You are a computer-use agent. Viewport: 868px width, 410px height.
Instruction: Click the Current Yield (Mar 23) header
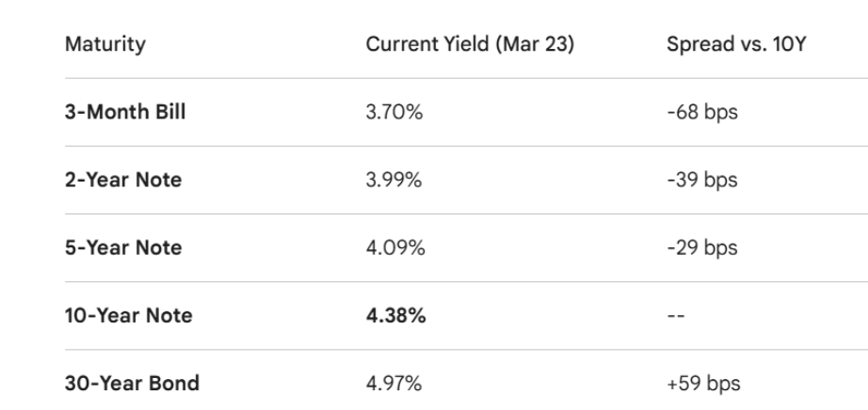click(470, 44)
